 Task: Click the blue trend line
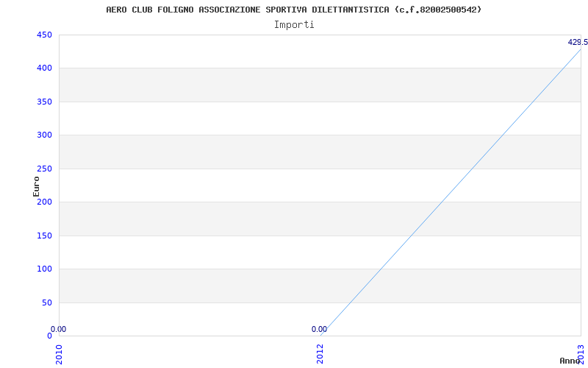[x=450, y=192]
